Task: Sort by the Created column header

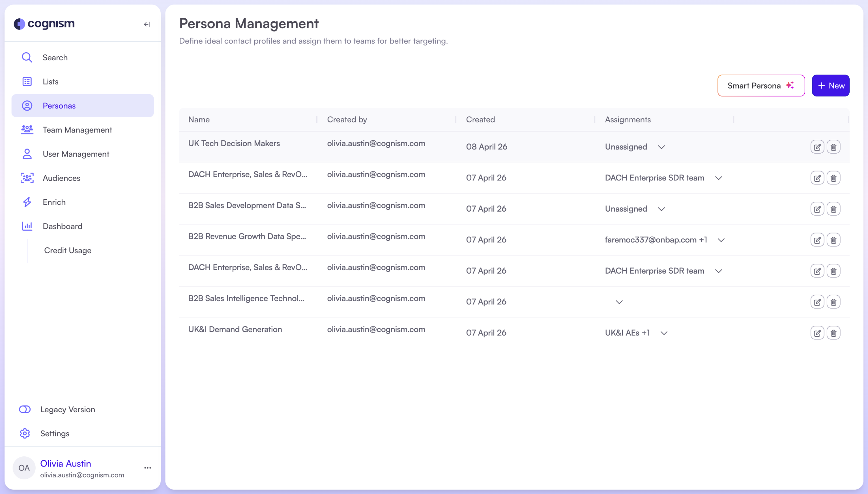Action: [480, 119]
